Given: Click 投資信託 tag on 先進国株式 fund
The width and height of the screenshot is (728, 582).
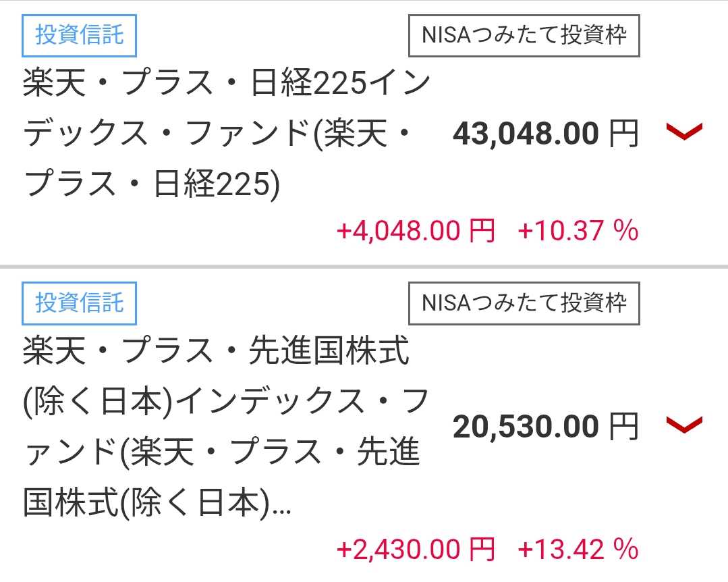Looking at the screenshot, I should pyautogui.click(x=80, y=303).
